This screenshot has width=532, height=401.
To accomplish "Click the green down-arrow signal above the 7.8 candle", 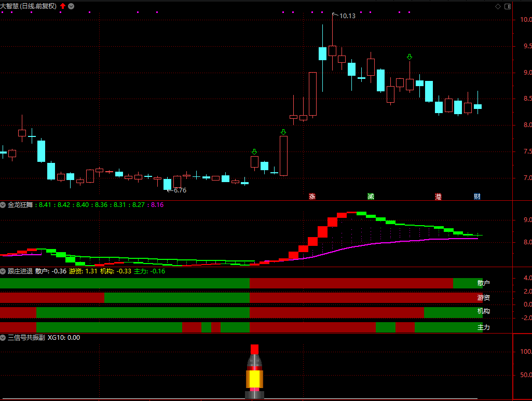I will click(283, 132).
